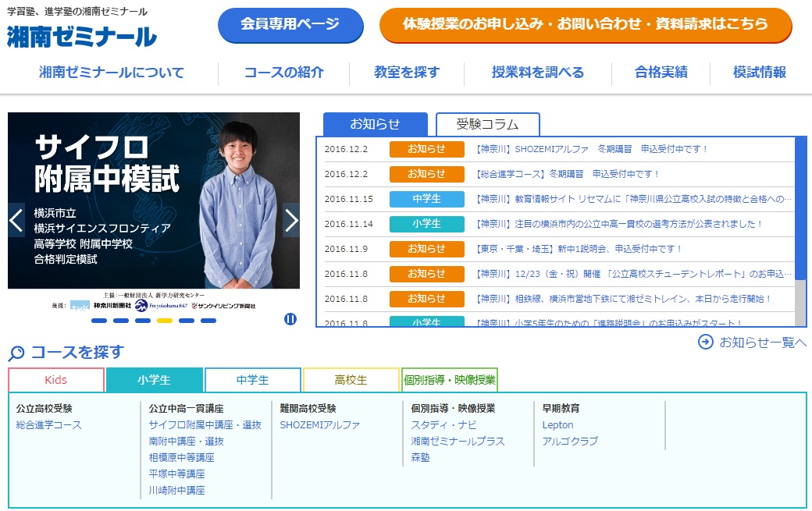The width and height of the screenshot is (812, 511).
Task: Click date 2016.11.15 in news list
Action: coord(348,199)
